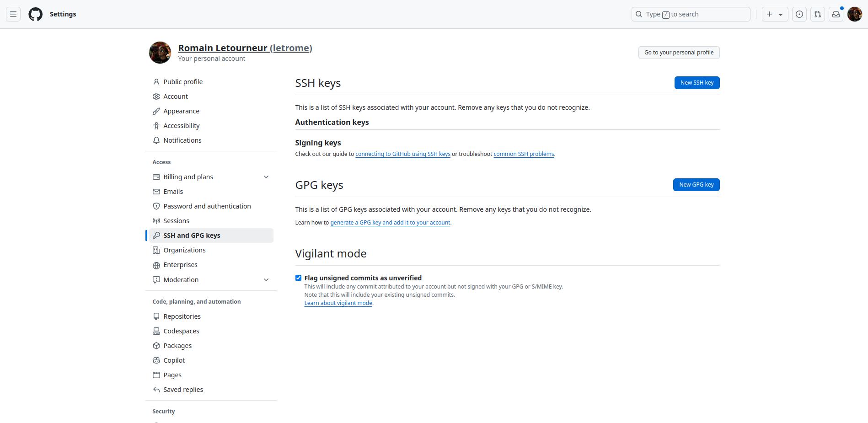Image resolution: width=868 pixels, height=423 pixels.
Task: Select the Copilot sidebar icon
Action: click(x=156, y=360)
